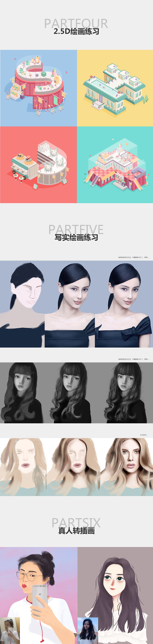Image resolution: width=153 pixels, height=644 pixels.
Task: Open the small long-haired girl reference photo
Action: coord(88,631)
